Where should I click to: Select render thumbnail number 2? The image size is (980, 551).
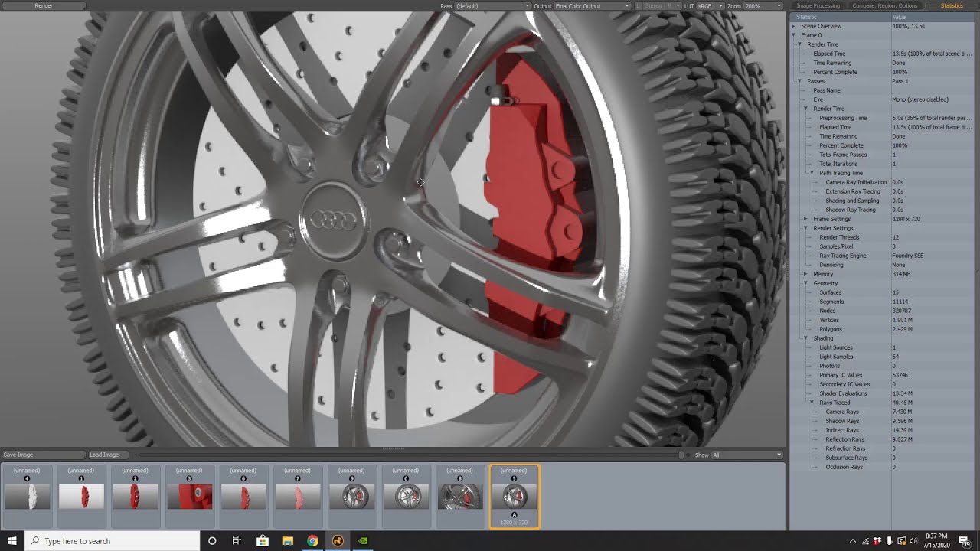pyautogui.click(x=135, y=496)
